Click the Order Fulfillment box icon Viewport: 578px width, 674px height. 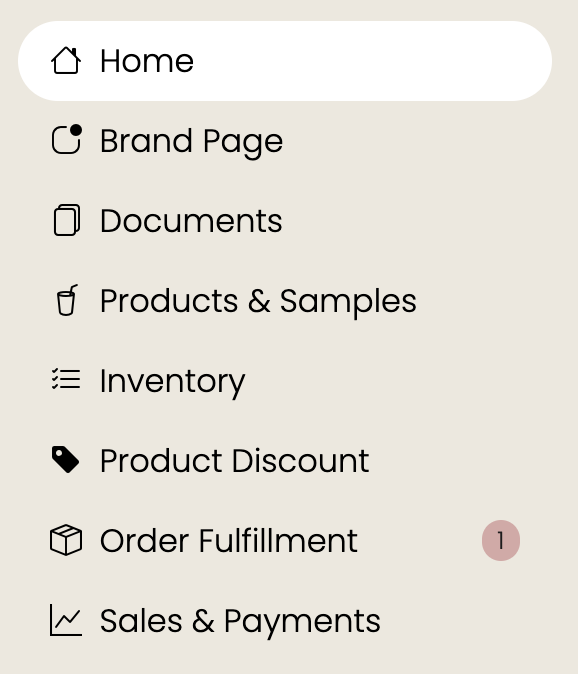coord(66,540)
